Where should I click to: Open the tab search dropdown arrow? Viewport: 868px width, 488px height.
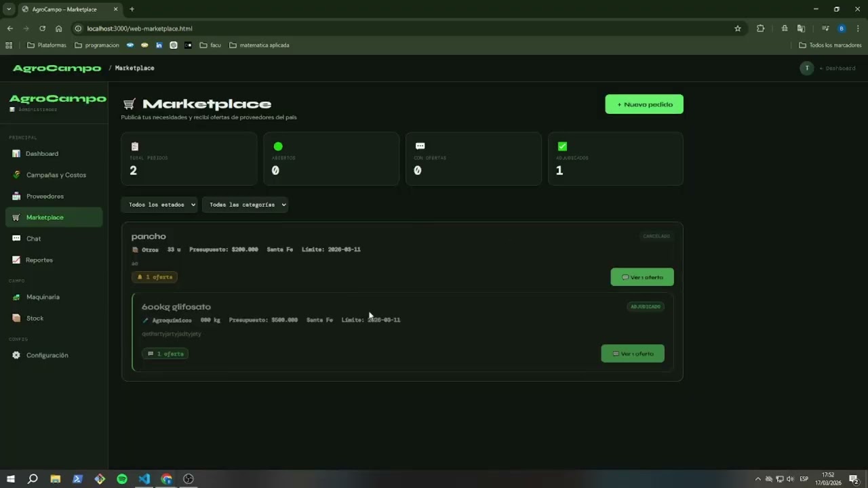click(x=9, y=9)
